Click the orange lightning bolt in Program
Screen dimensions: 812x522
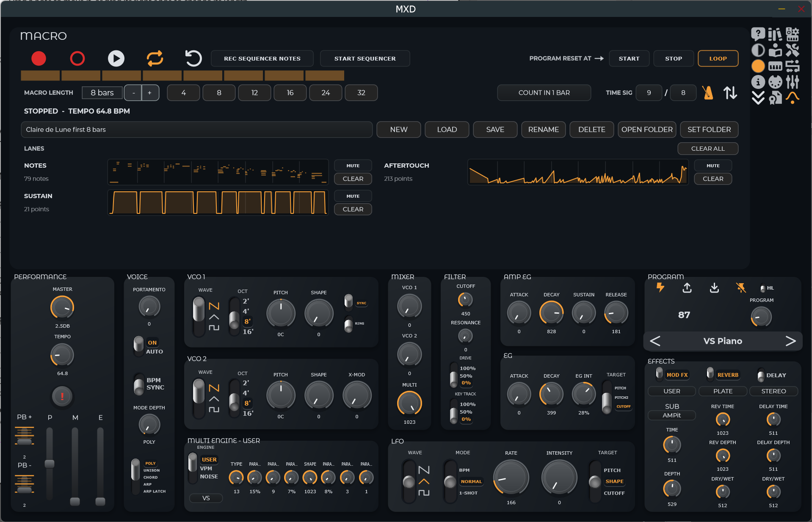660,288
